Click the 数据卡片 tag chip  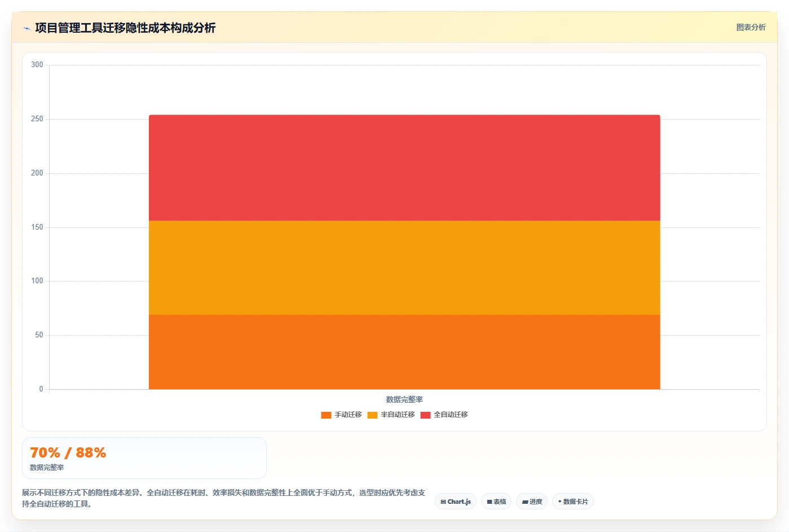573,502
